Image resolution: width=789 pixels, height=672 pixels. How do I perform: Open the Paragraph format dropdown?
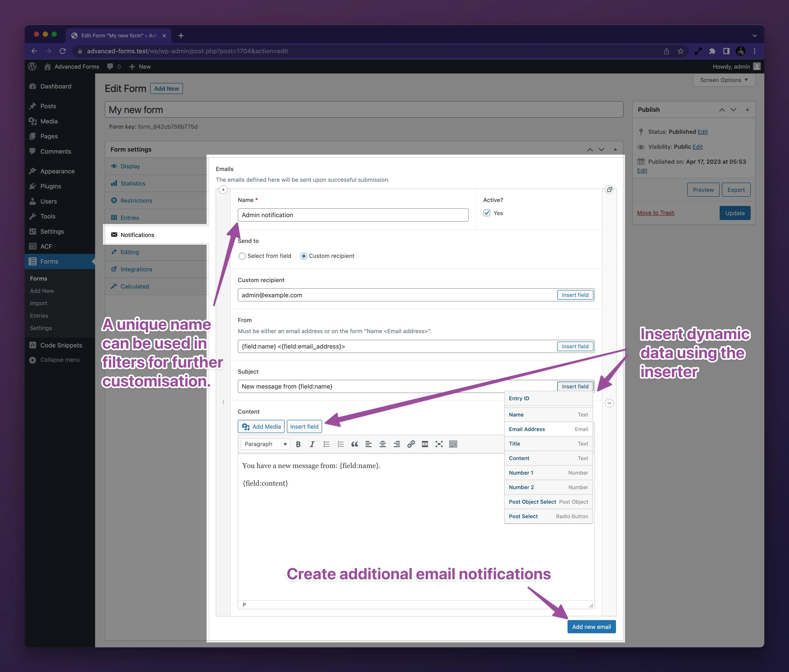coord(265,444)
